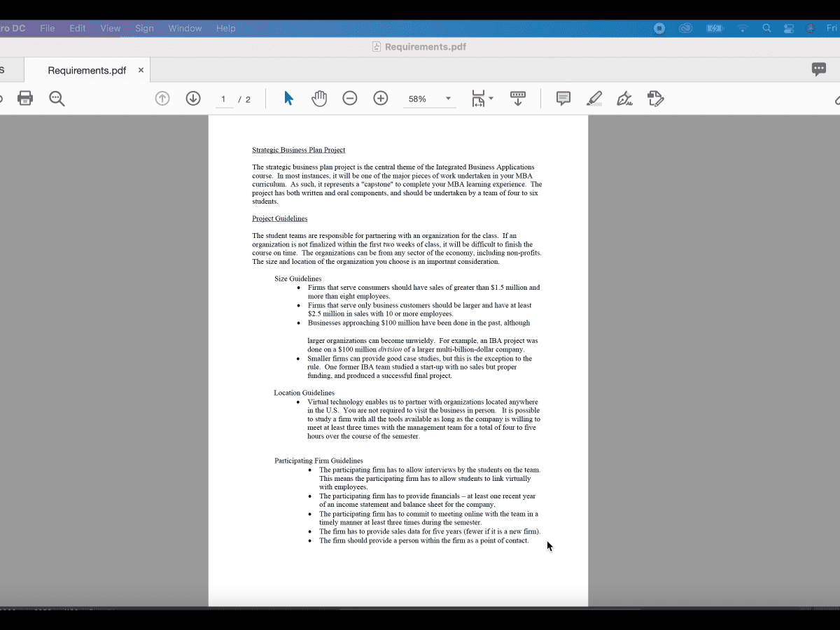Click the page number input field

point(224,99)
